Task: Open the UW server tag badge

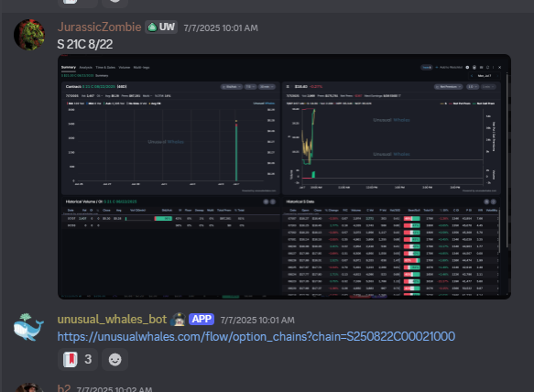Action: pyautogui.click(x=161, y=27)
